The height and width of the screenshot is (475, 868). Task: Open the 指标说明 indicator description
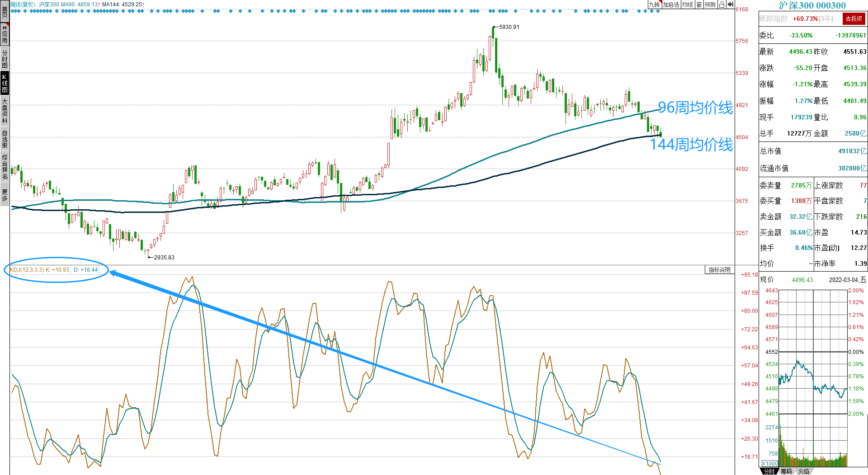pyautogui.click(x=719, y=270)
